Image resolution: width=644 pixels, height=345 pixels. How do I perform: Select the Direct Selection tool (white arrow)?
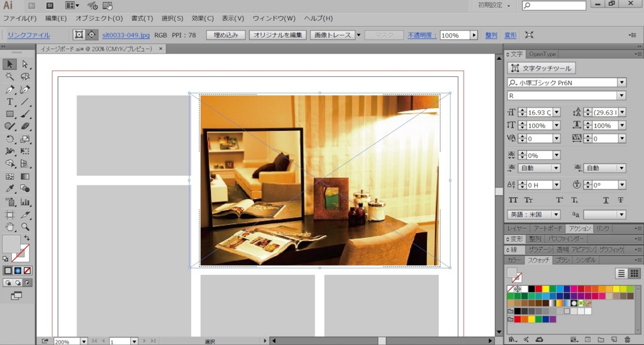pyautogui.click(x=25, y=64)
